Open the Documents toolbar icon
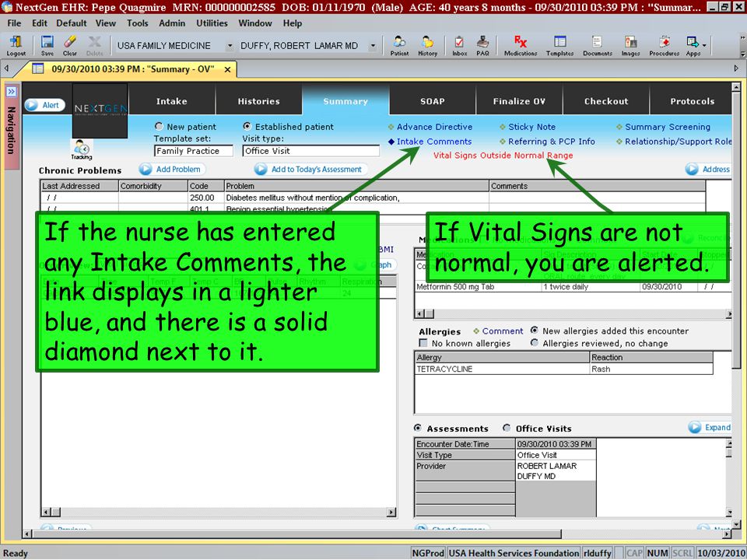 (x=598, y=46)
